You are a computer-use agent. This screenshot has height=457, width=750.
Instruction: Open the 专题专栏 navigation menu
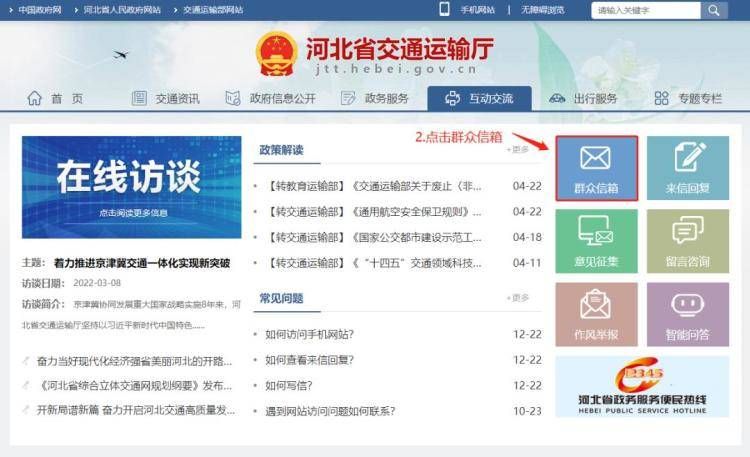(x=687, y=98)
